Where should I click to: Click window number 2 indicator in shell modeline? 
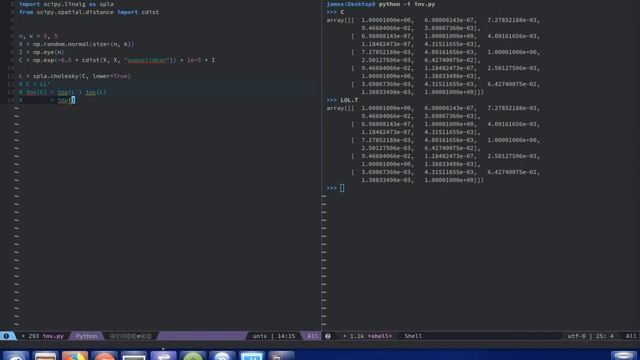tap(328, 336)
